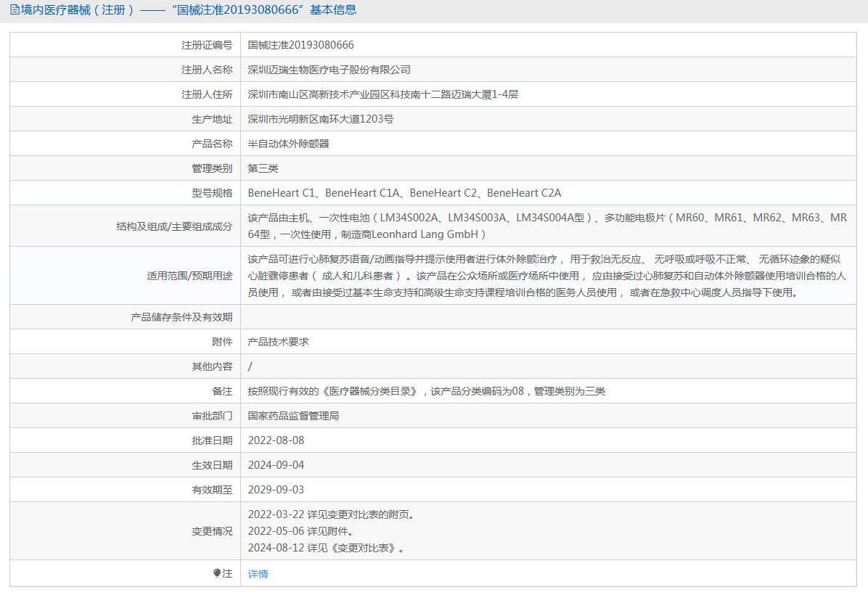868x595 pixels.
Task: Click the 注册人名称 label
Action: (x=207, y=70)
